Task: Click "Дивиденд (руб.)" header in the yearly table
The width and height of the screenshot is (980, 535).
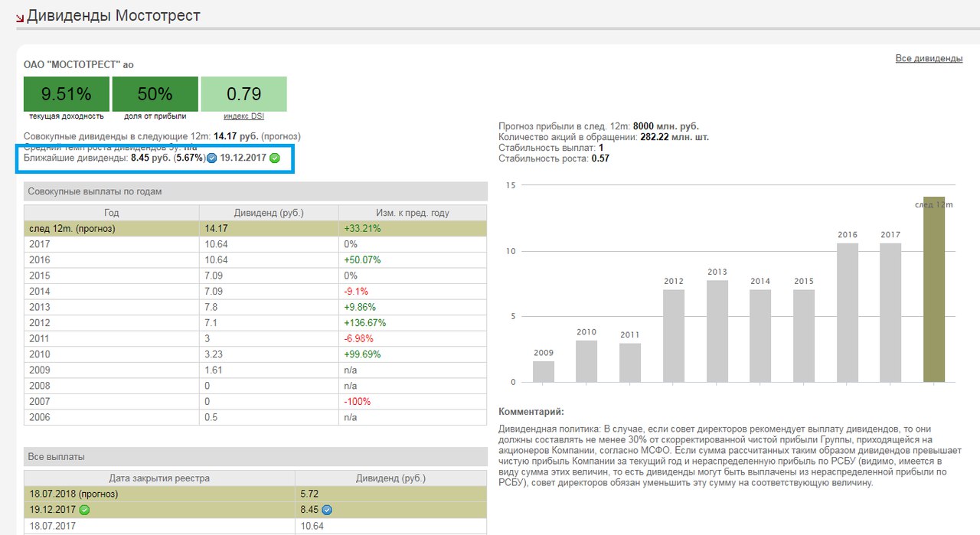Action: point(269,213)
